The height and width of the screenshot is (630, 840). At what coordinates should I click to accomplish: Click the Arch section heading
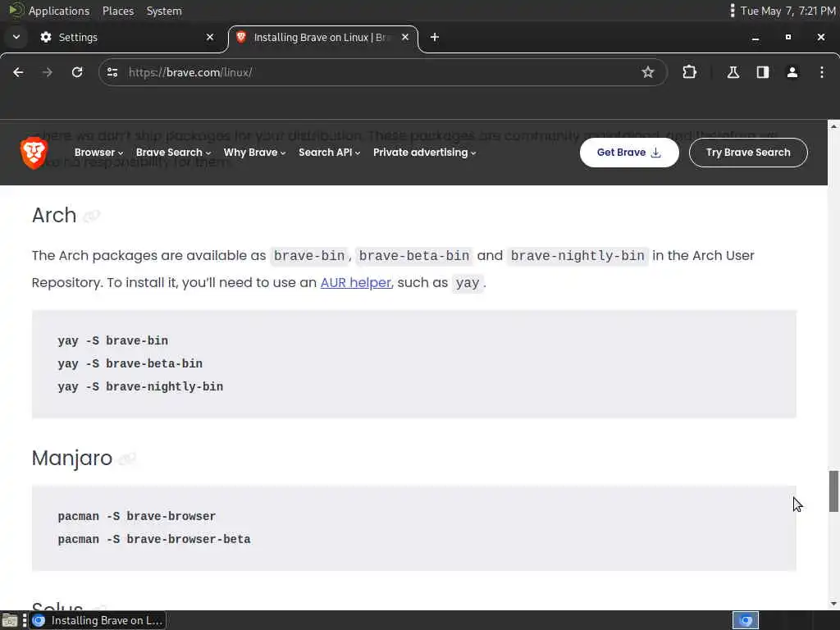[x=54, y=216]
